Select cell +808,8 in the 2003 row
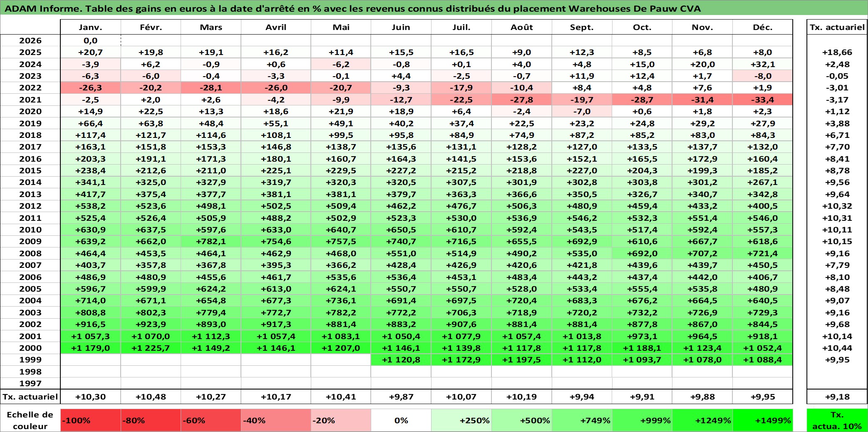This screenshot has height=432, width=868. [x=91, y=313]
